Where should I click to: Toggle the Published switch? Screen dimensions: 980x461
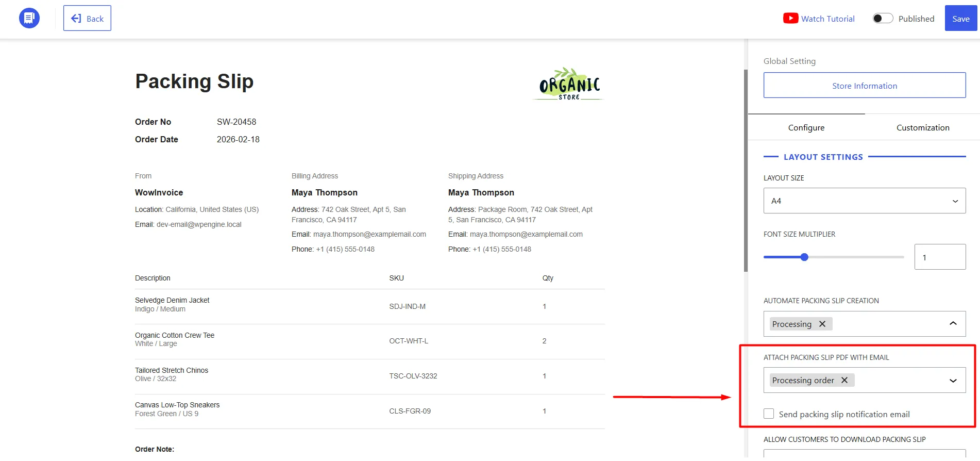883,19
